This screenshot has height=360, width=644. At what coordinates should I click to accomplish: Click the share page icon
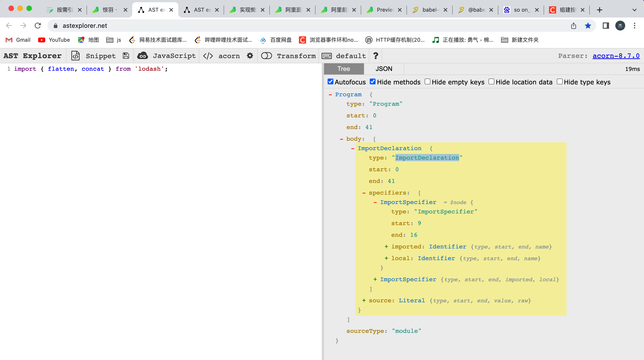(x=573, y=26)
